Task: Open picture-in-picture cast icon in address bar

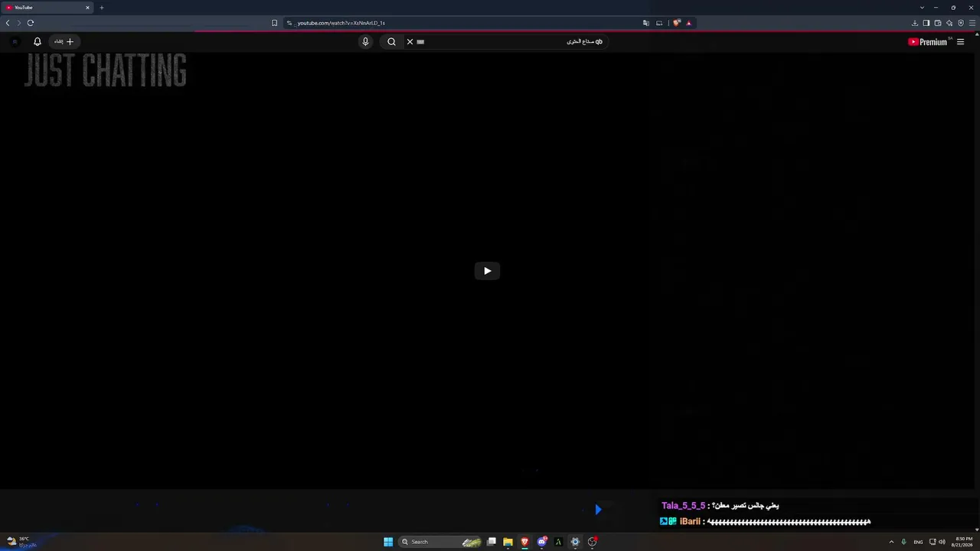Action: coord(659,23)
